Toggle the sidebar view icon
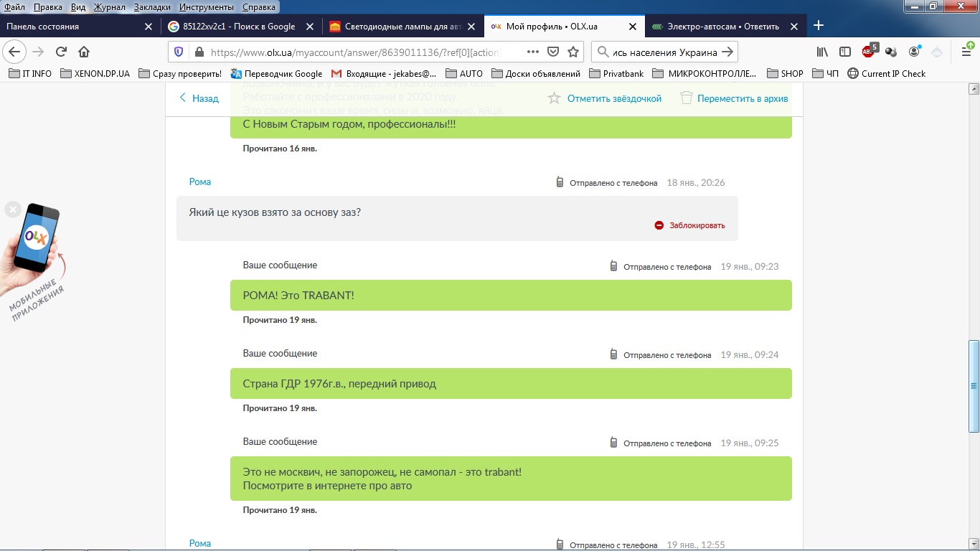The width and height of the screenshot is (980, 551). pos(845,52)
